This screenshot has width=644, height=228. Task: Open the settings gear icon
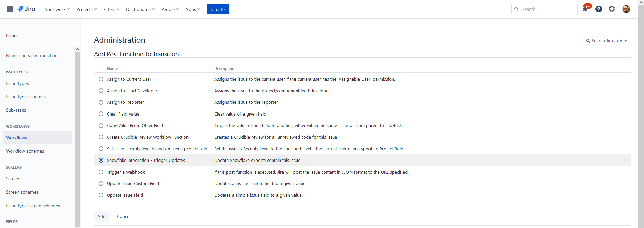pos(612,9)
